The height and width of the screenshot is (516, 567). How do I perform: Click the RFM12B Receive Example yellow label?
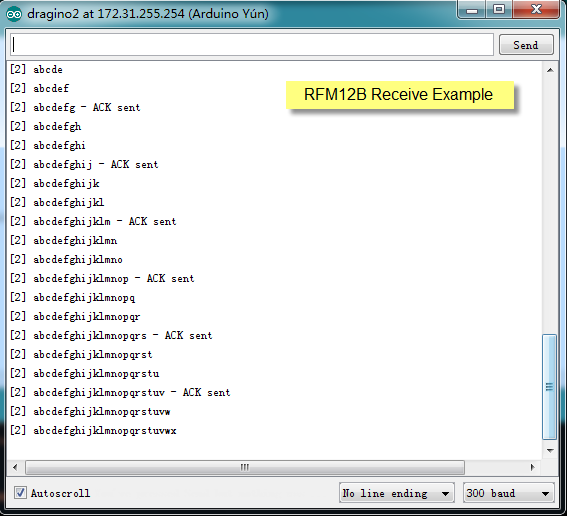tap(400, 95)
